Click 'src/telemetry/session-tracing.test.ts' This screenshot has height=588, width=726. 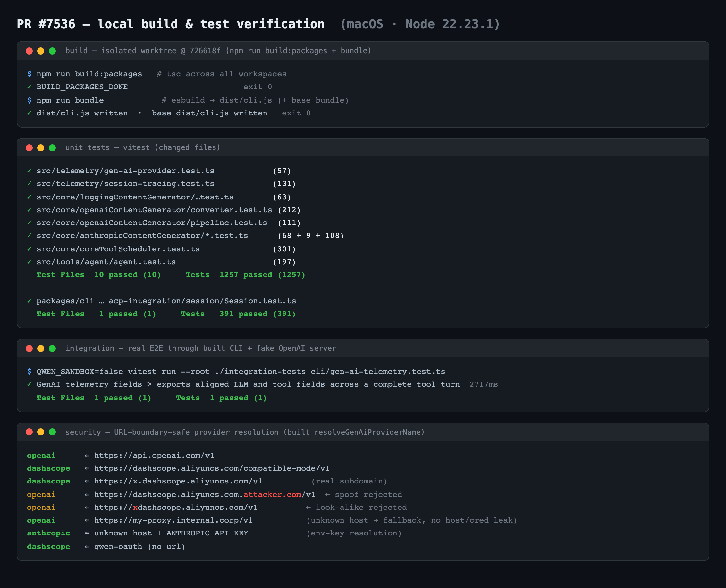click(x=125, y=184)
